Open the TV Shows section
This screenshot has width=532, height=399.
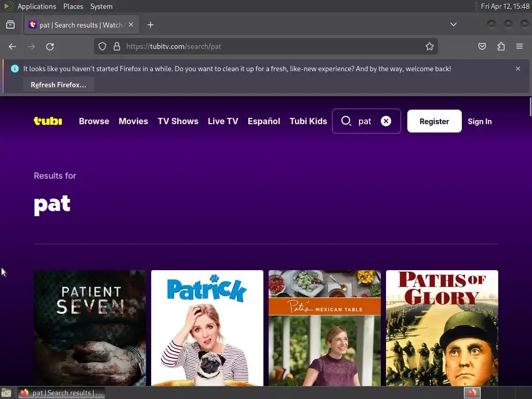tap(178, 121)
